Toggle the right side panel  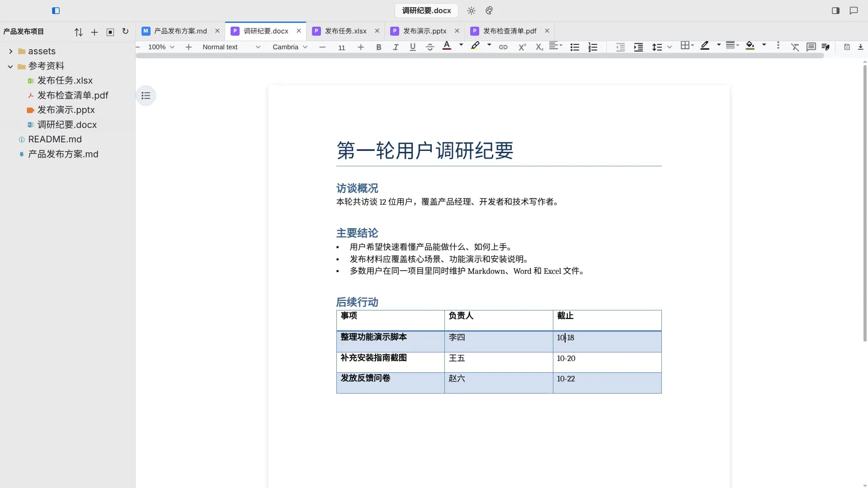coord(835,10)
